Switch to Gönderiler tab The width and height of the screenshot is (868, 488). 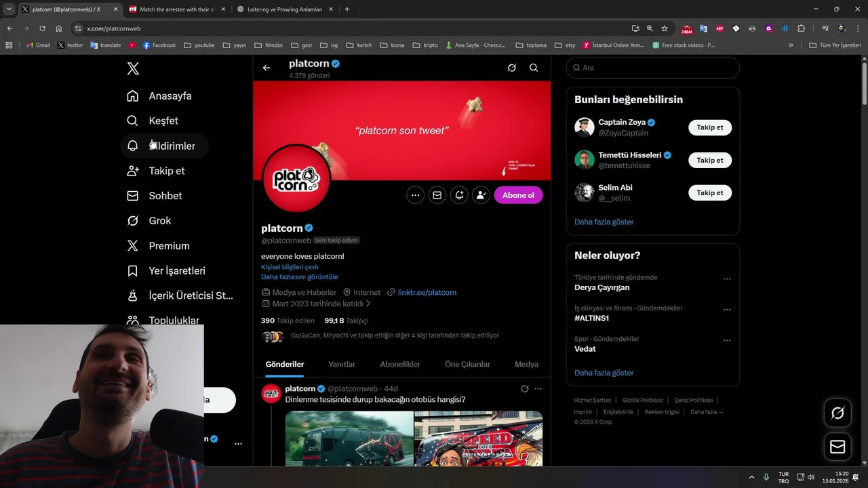click(x=285, y=364)
